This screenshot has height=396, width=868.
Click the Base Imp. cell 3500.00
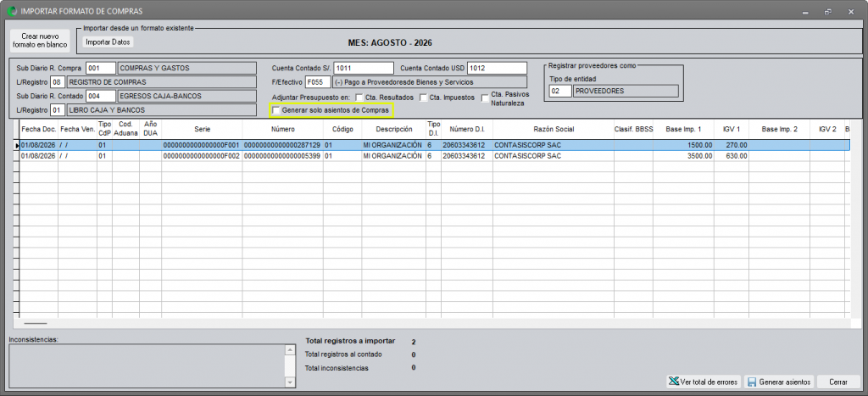click(684, 156)
